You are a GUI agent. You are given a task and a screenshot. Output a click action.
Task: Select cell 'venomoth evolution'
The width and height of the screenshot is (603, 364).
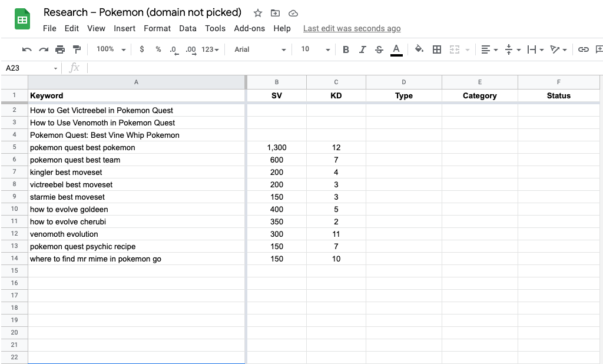click(136, 234)
